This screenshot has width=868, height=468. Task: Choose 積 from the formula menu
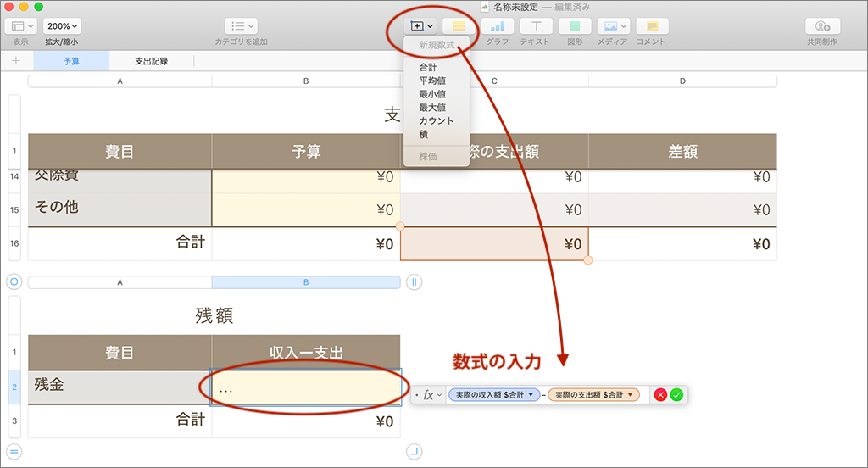pyautogui.click(x=437, y=133)
